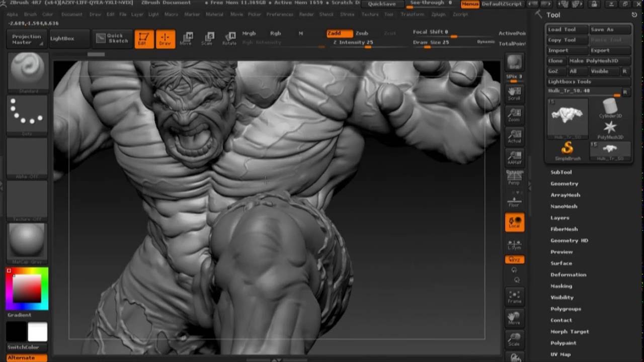Click the BPR render icon
Viewport: 644px width, 362px height.
tap(514, 63)
